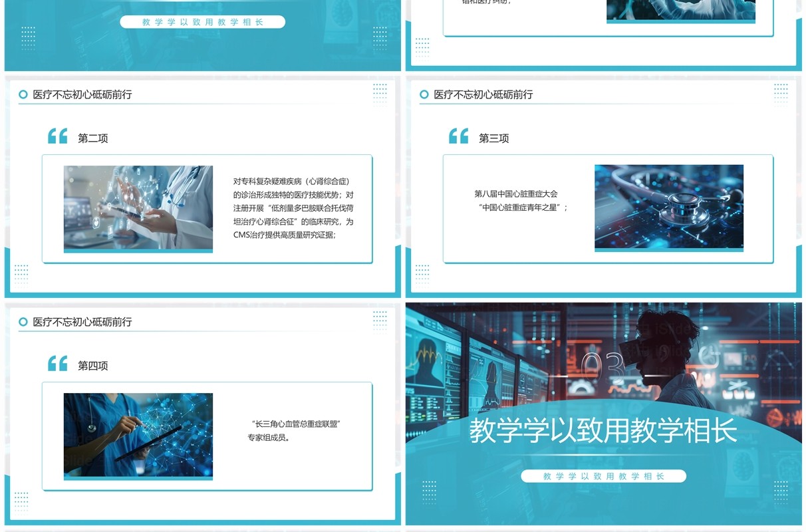The height and width of the screenshot is (532, 806).
Task: Click the circle bullet in the 第三项 slide header
Action: click(424, 94)
